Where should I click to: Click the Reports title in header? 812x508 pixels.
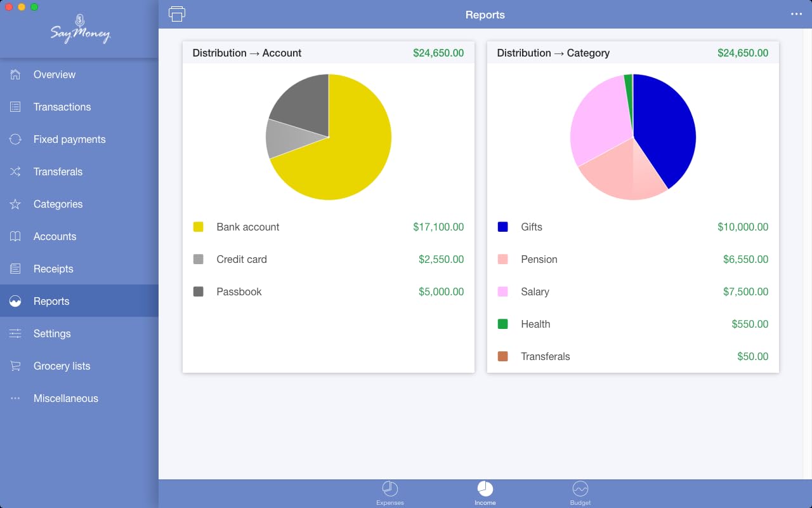coord(485,15)
